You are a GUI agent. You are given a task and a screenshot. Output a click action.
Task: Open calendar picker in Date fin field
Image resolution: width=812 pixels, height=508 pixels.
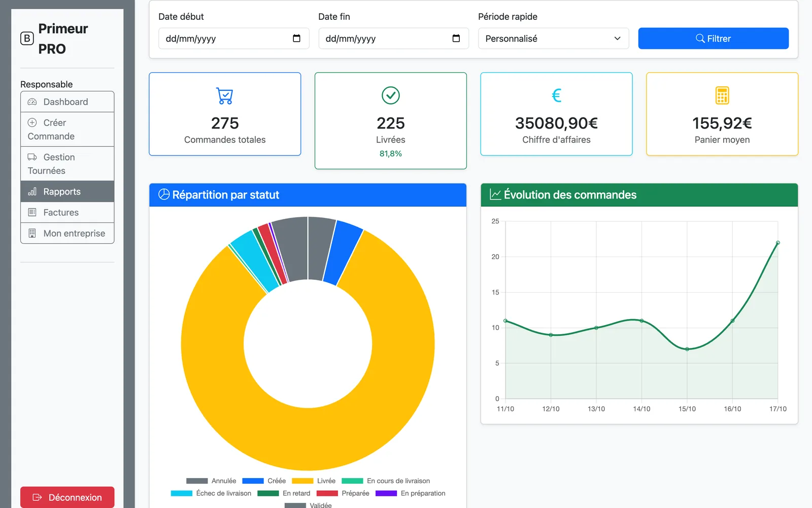tap(456, 38)
